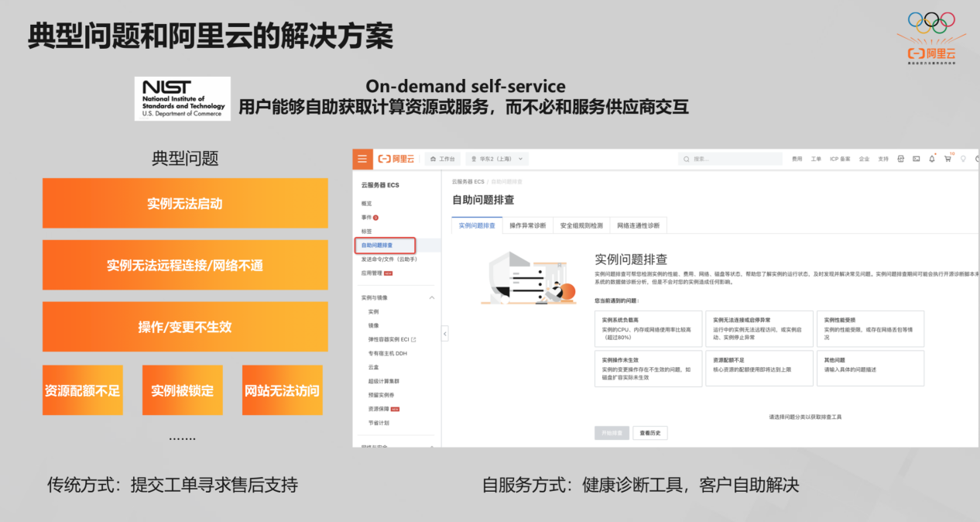Click the server illustration in console page
Viewport: 980px width, 522px height.
point(529,279)
